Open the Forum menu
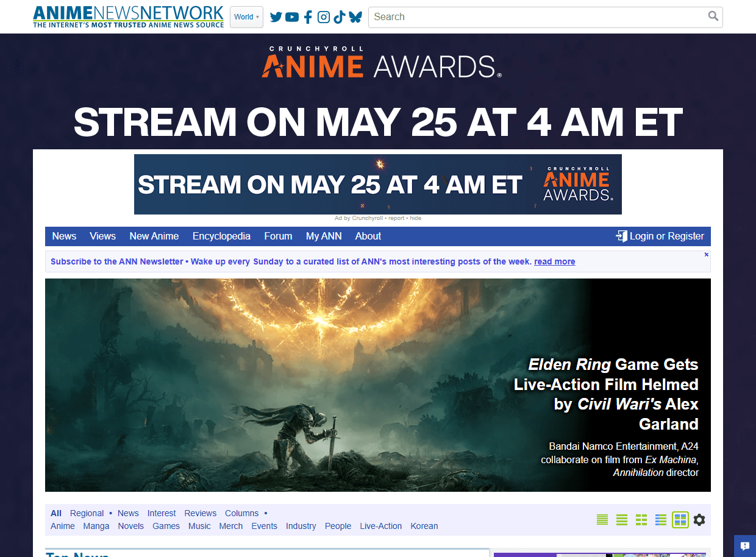 pyautogui.click(x=278, y=236)
